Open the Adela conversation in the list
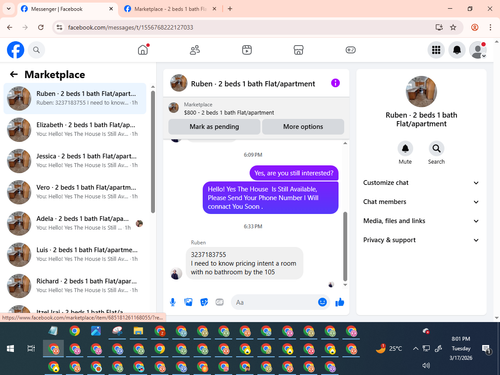 click(75, 223)
